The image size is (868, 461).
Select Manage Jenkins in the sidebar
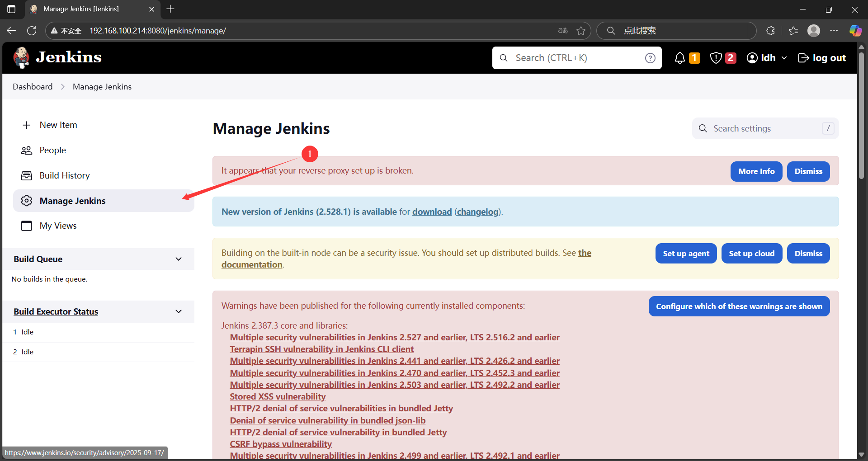(104, 201)
